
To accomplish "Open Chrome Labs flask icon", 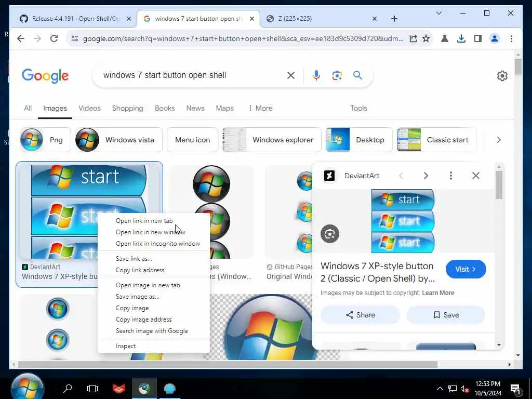I will coord(445,38).
